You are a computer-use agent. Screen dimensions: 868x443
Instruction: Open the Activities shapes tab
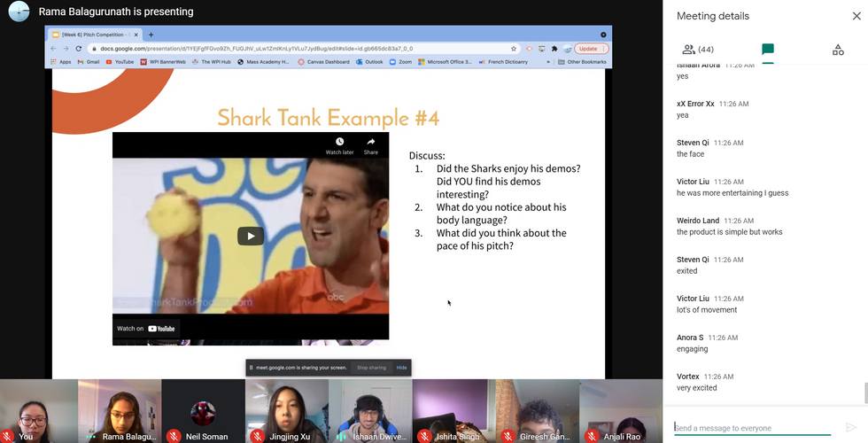838,50
